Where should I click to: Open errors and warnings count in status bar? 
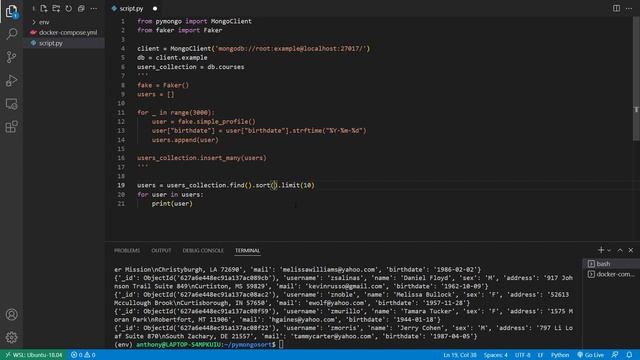tap(83, 355)
